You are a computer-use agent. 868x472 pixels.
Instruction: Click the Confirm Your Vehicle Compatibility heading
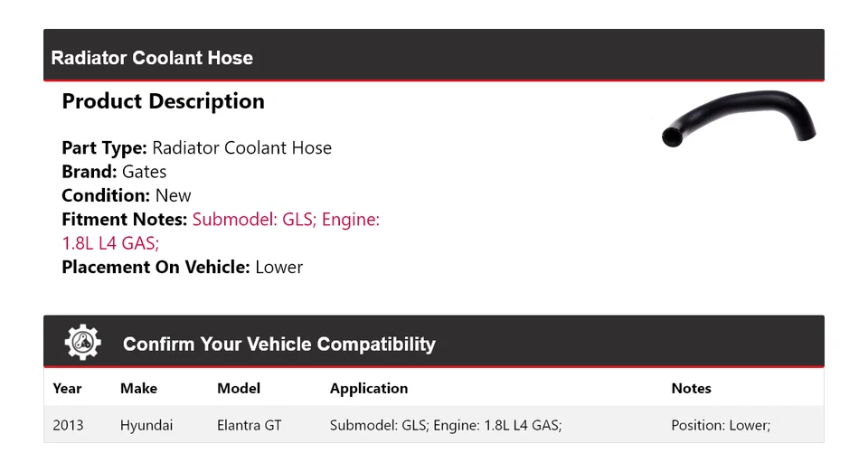(x=278, y=345)
